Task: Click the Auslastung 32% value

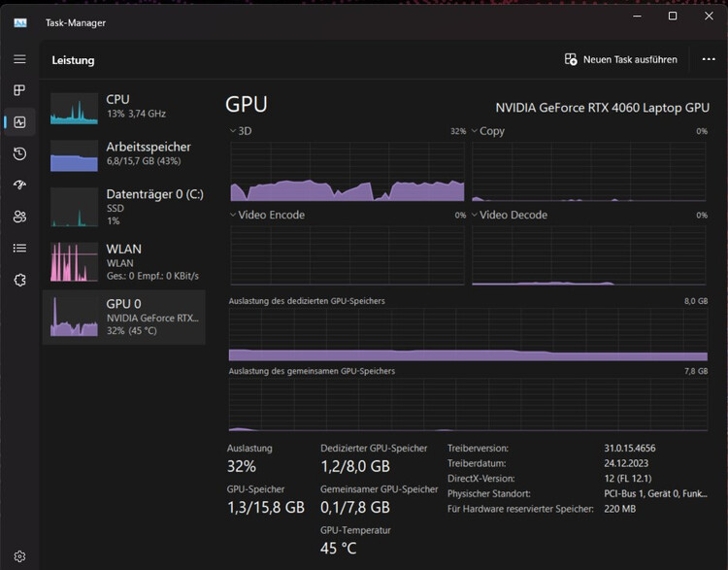Action: [242, 466]
